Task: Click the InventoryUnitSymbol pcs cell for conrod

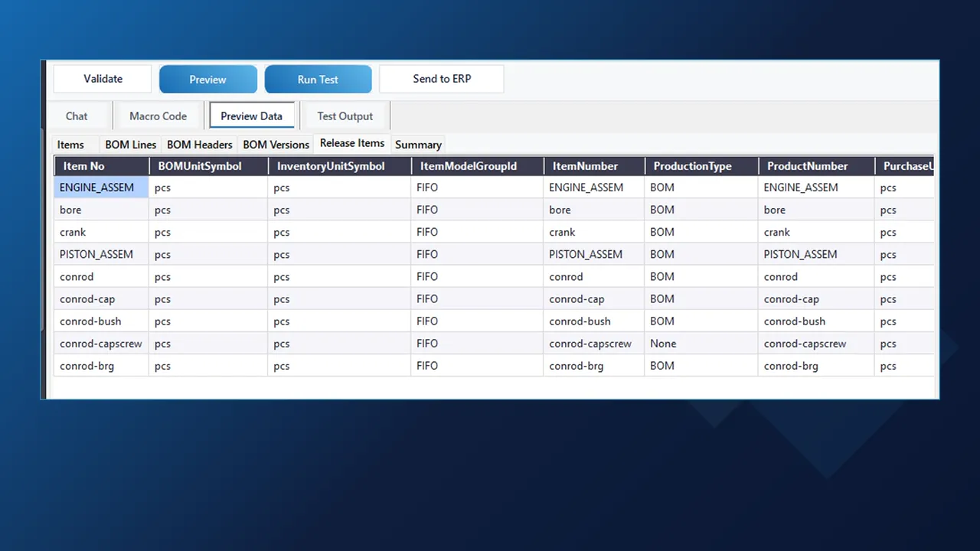Action: point(339,276)
